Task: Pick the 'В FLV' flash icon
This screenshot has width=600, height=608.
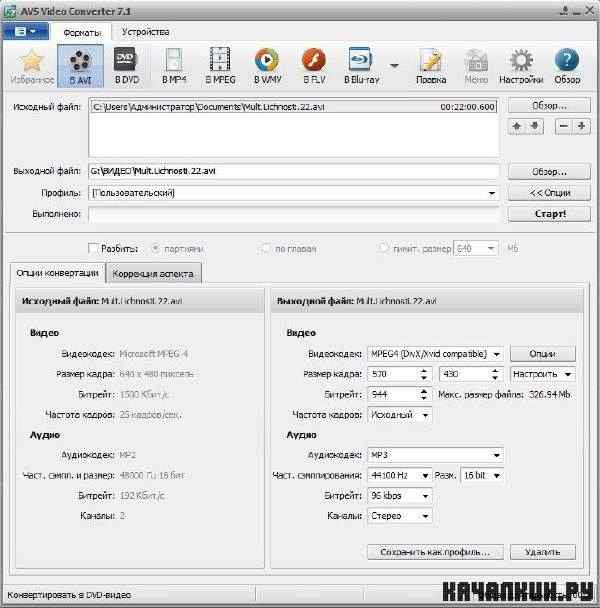Action: 314,66
